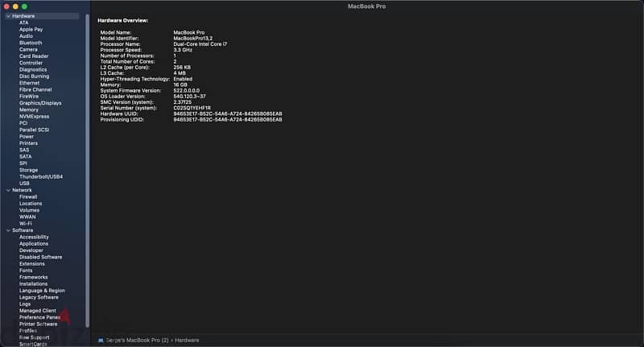Select Bluetooth in the Hardware list

coord(31,43)
